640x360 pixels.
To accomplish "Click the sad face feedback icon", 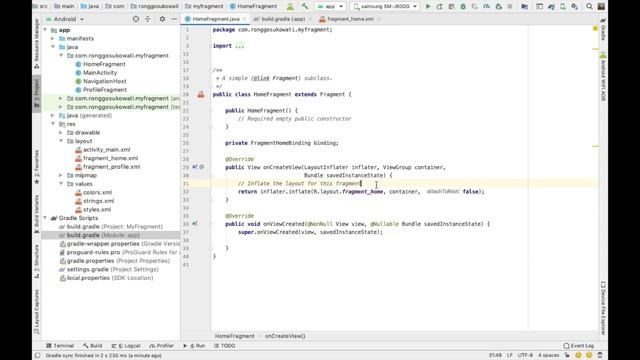I will (589, 356).
